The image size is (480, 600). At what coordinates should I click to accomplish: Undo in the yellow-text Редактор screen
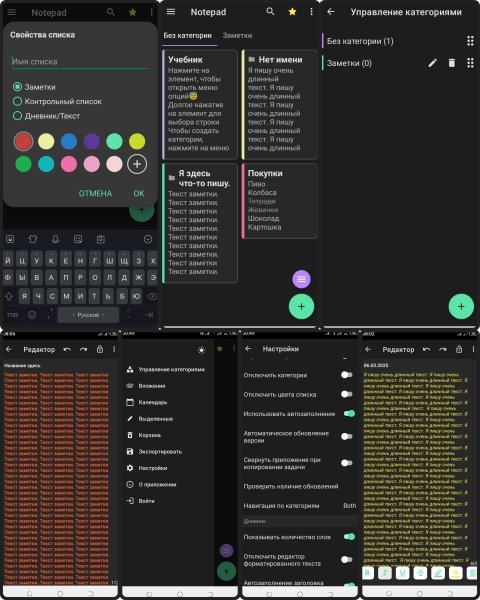426,349
